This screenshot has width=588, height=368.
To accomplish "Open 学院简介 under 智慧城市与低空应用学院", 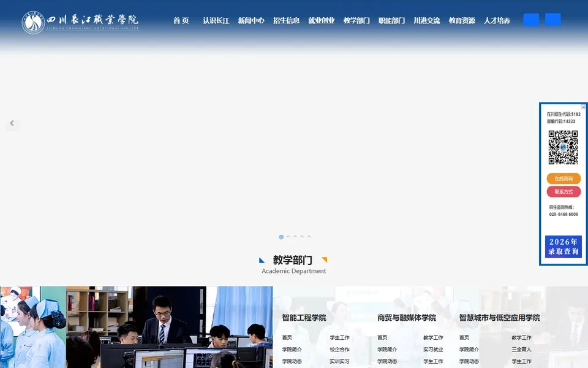I will pyautogui.click(x=469, y=349).
